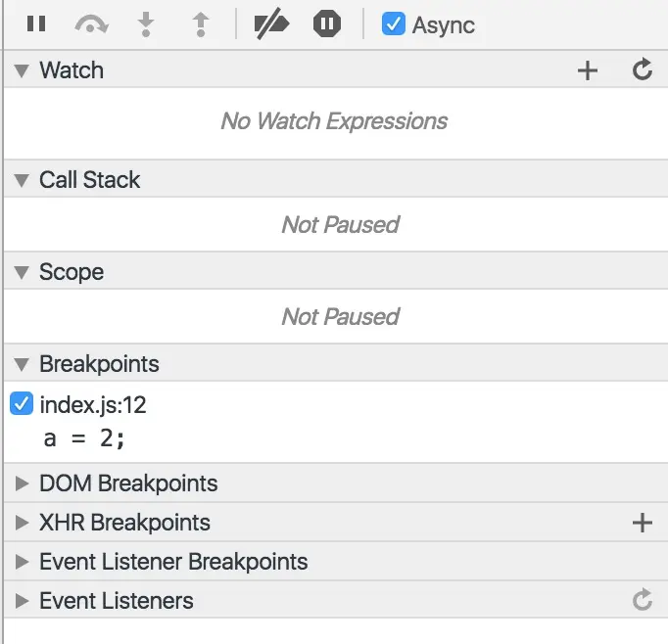Click the breakpoint code line a = 2;
The width and height of the screenshot is (668, 644).
(x=85, y=437)
